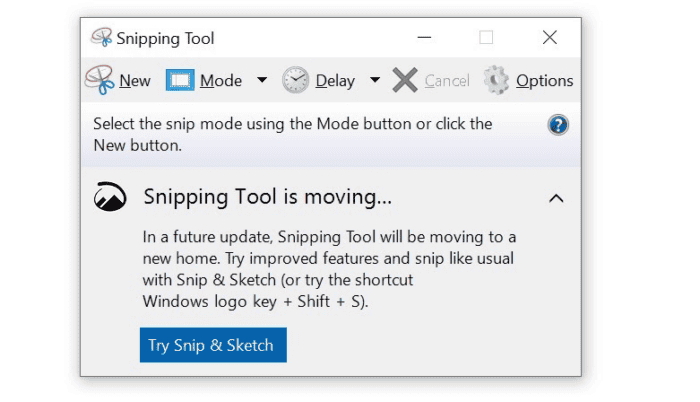Click the gear icon for Options
The height and width of the screenshot is (402, 700).
click(x=496, y=80)
